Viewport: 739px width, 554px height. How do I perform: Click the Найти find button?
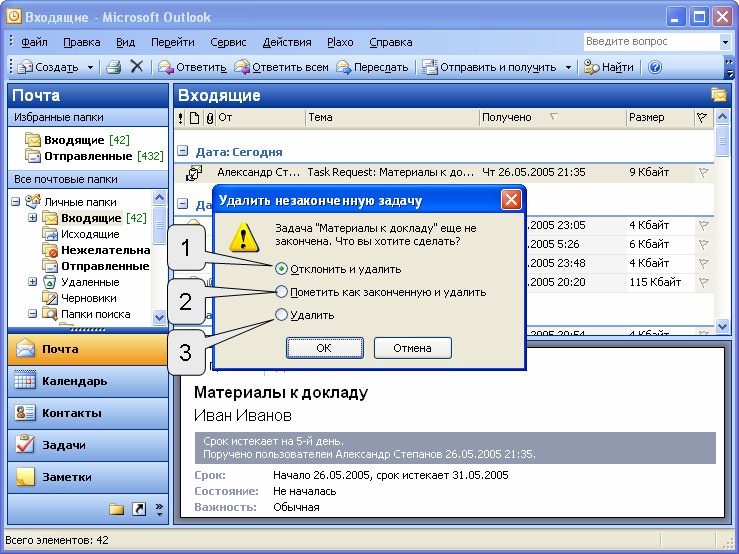[608, 67]
